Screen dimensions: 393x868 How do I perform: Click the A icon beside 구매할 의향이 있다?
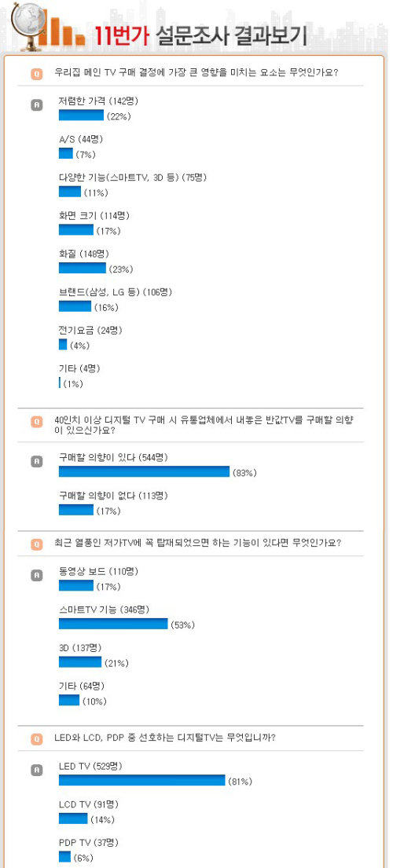coord(36,461)
